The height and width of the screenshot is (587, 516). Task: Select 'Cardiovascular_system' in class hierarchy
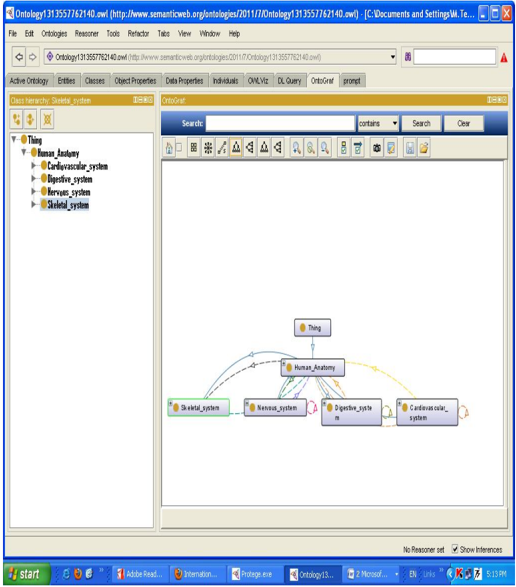click(78, 166)
